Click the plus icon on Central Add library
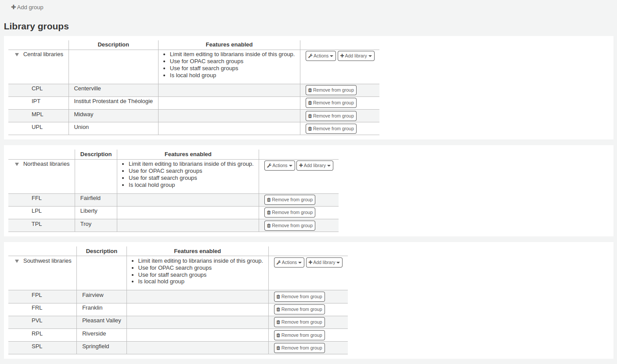The width and height of the screenshot is (617, 364). (343, 56)
